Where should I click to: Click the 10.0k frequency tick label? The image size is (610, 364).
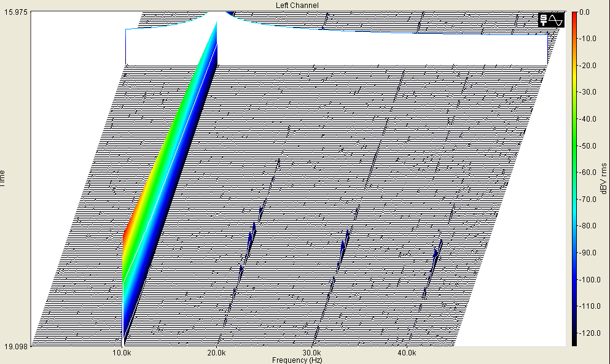click(122, 353)
